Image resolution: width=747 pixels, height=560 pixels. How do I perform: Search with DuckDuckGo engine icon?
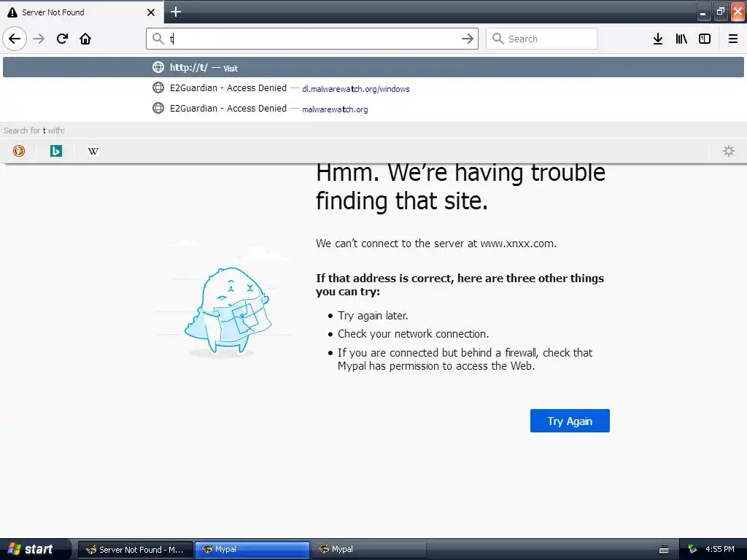19,151
